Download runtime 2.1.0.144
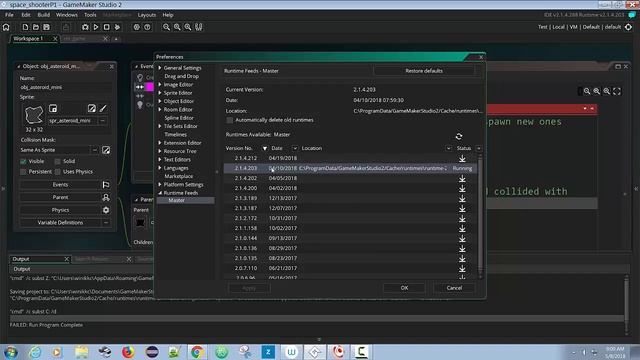This screenshot has height=360, width=640. click(x=462, y=238)
